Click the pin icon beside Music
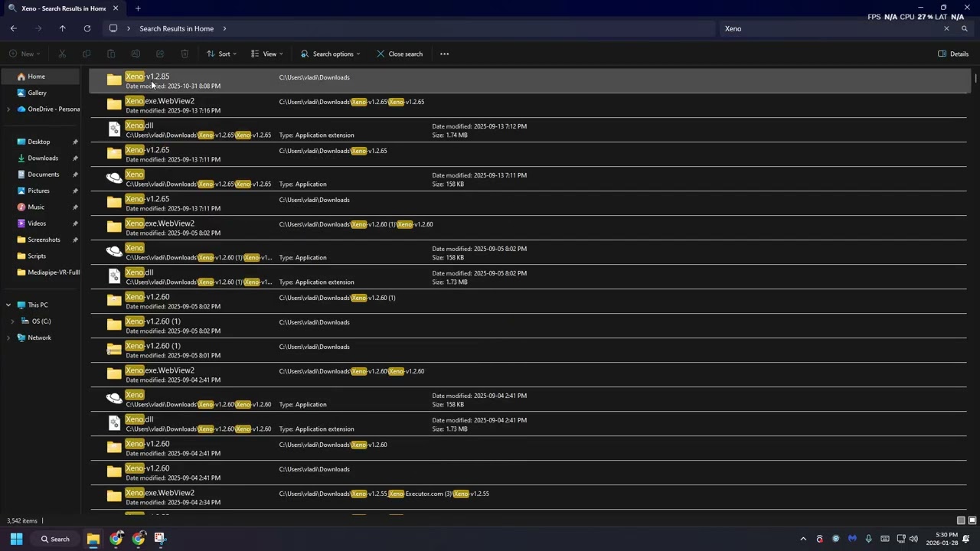Image resolution: width=980 pixels, height=551 pixels. click(75, 207)
